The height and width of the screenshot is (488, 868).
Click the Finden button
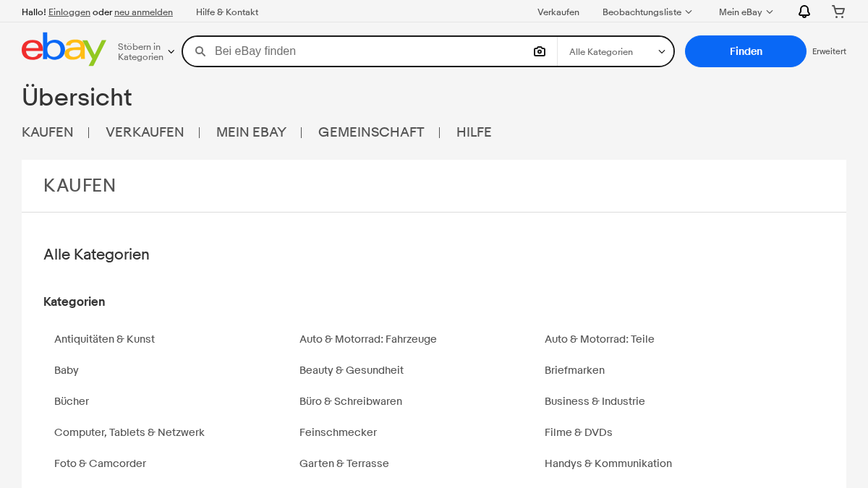(x=746, y=51)
